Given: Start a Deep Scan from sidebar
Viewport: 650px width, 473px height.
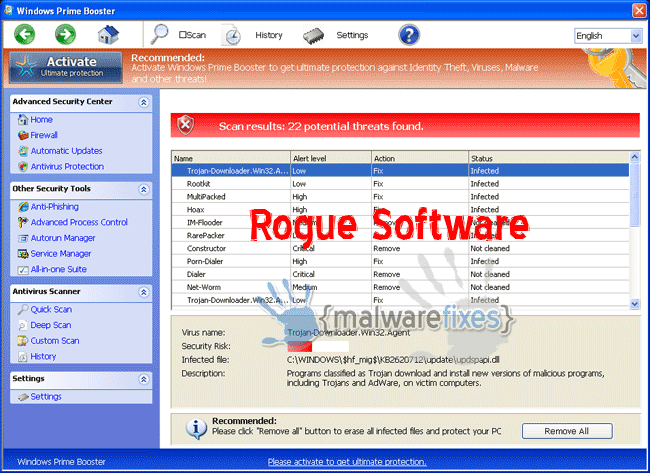Looking at the screenshot, I should (x=51, y=325).
